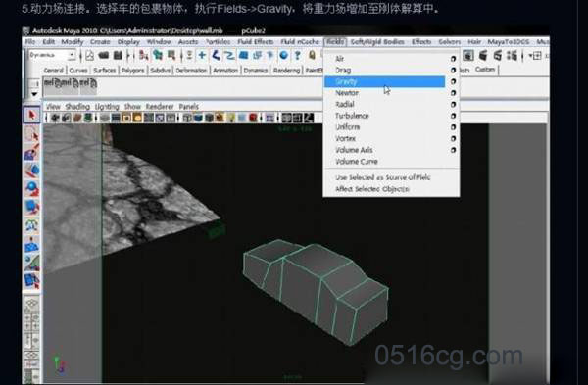
Task: Click Affect Selected Object(s) entry
Action: [x=372, y=189]
